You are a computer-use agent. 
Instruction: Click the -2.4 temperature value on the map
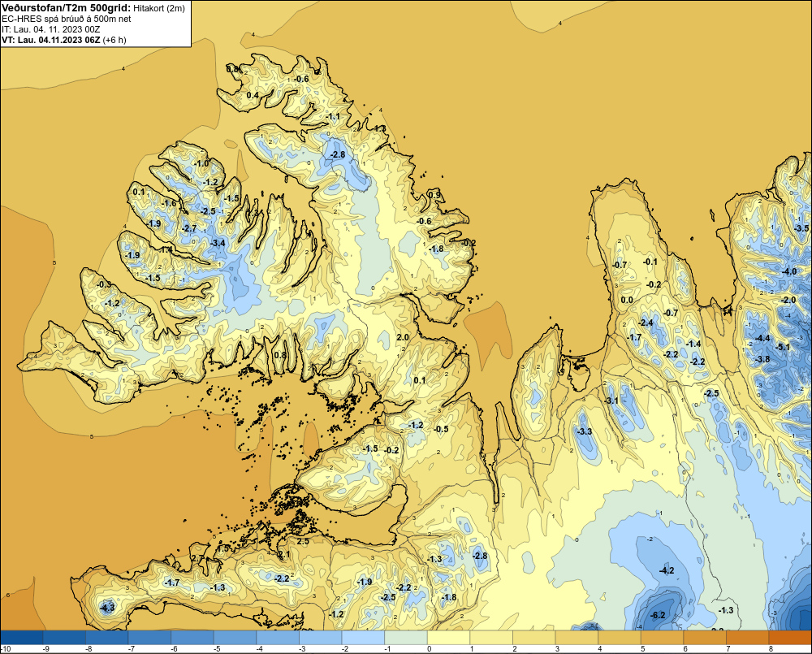tap(646, 323)
